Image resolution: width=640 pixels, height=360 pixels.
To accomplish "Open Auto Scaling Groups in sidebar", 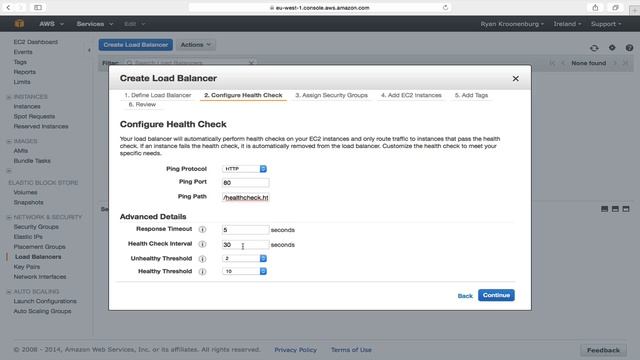I will point(42,311).
